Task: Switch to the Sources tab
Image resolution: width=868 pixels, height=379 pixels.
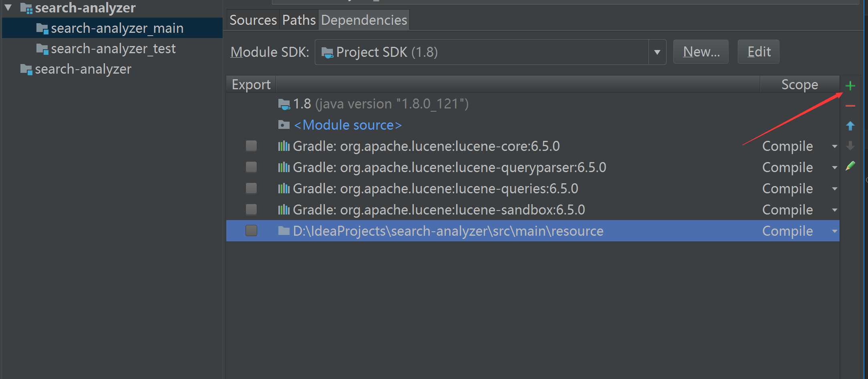Action: tap(253, 20)
